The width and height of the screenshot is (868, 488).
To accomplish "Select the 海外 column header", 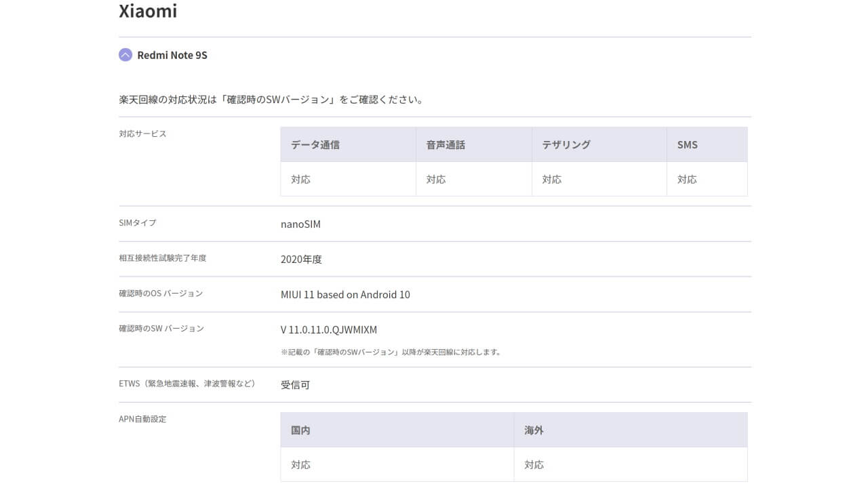I will (x=534, y=430).
